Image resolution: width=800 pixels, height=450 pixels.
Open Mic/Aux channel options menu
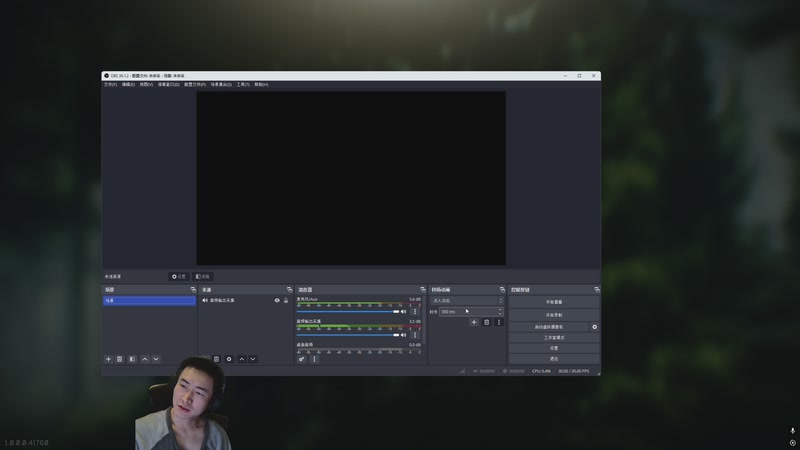[415, 311]
